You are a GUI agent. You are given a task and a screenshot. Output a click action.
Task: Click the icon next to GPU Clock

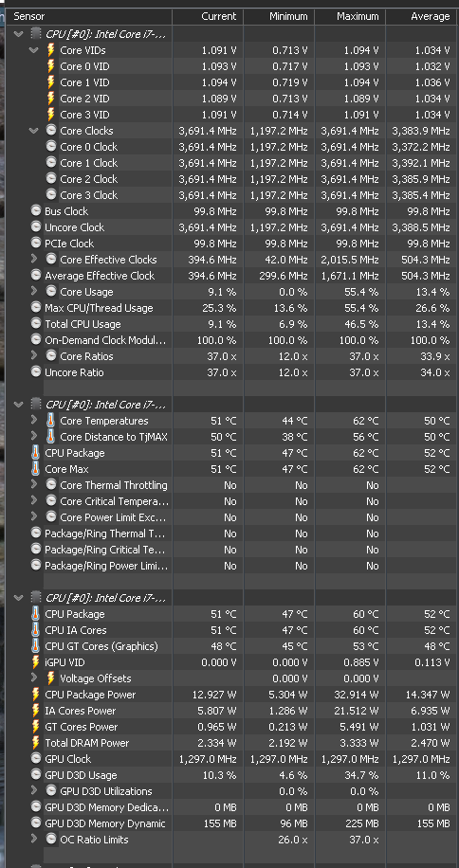[x=36, y=758]
